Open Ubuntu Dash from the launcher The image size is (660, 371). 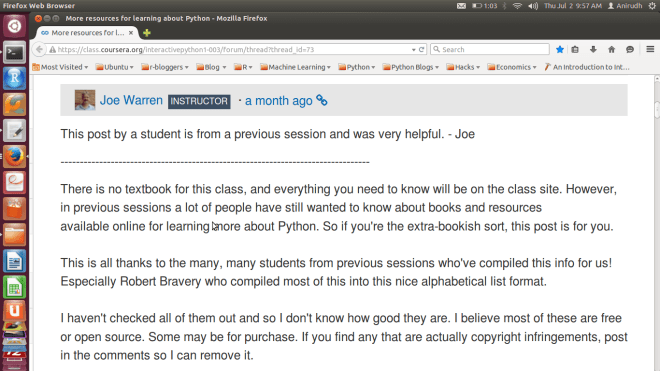click(14, 26)
